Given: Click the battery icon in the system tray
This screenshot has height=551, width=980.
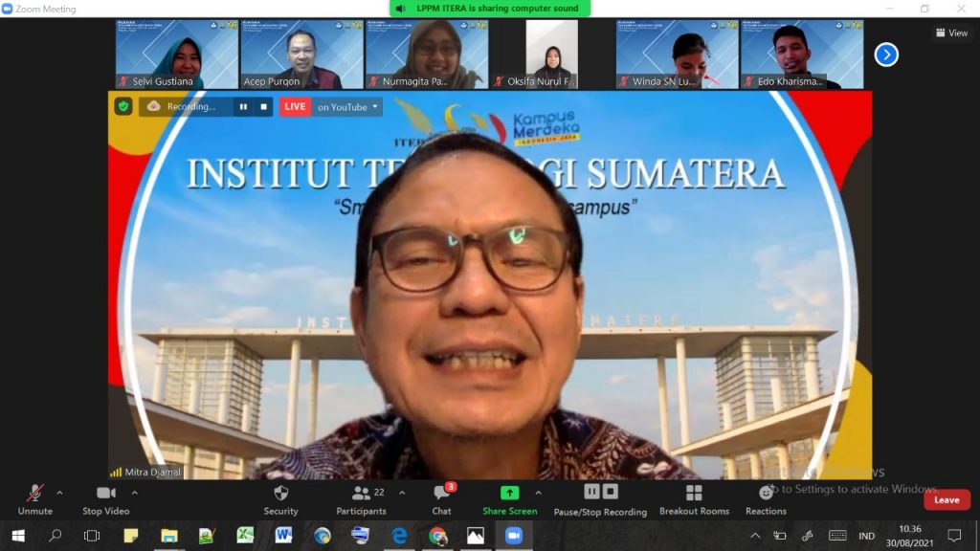Looking at the screenshot, I should pyautogui.click(x=780, y=536).
